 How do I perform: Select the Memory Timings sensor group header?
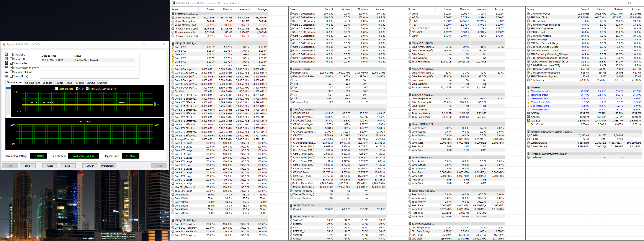tap(301, 69)
